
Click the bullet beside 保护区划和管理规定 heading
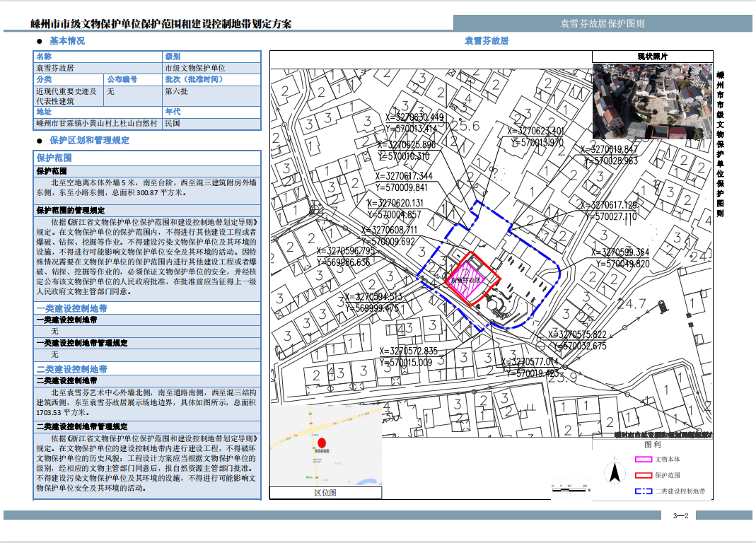point(40,141)
